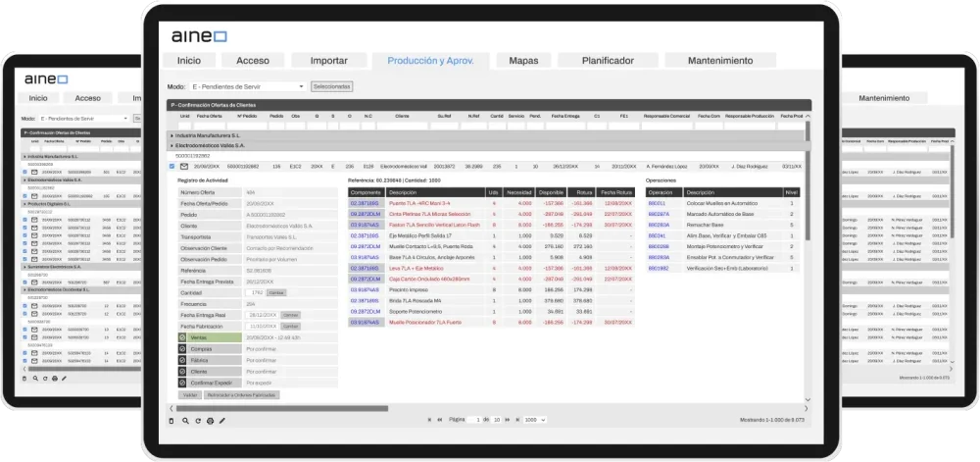Click the magnifier search icon in the center window's toolbar
This screenshot has height=462, width=980.
coord(185,421)
